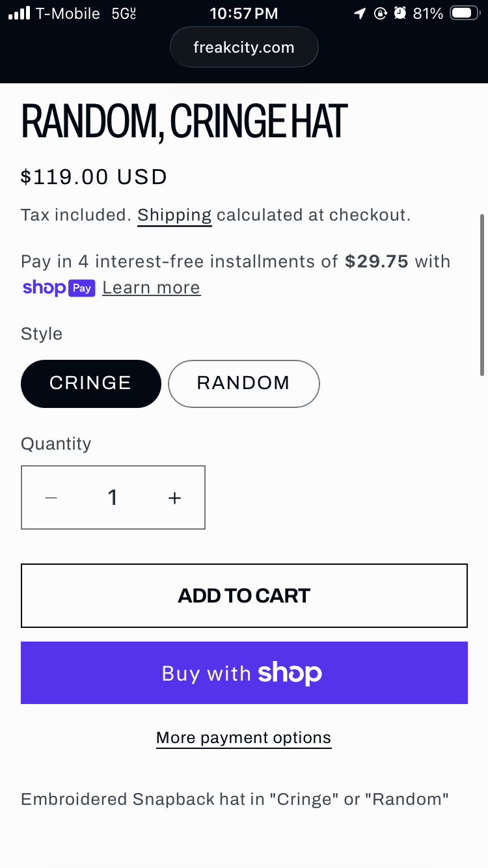The width and height of the screenshot is (488, 868).
Task: Click the Shipping policy link
Action: pos(174,215)
